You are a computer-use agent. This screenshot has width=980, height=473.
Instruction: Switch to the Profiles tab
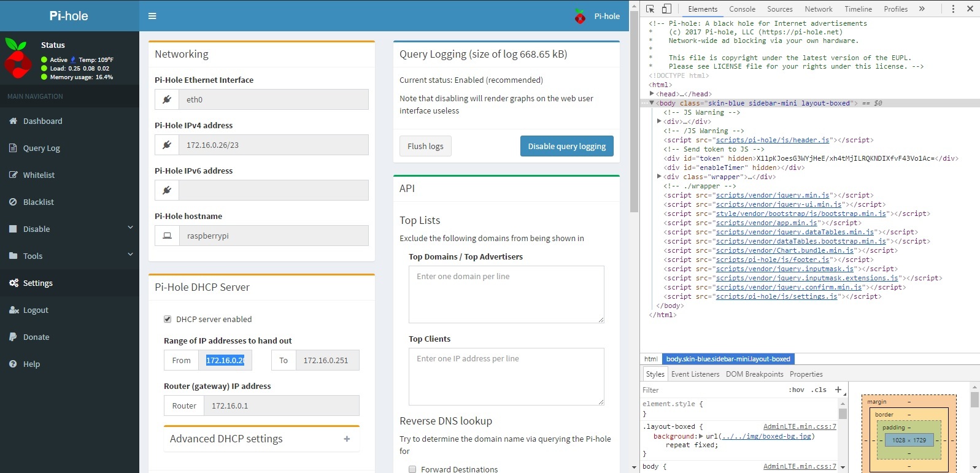tap(895, 9)
